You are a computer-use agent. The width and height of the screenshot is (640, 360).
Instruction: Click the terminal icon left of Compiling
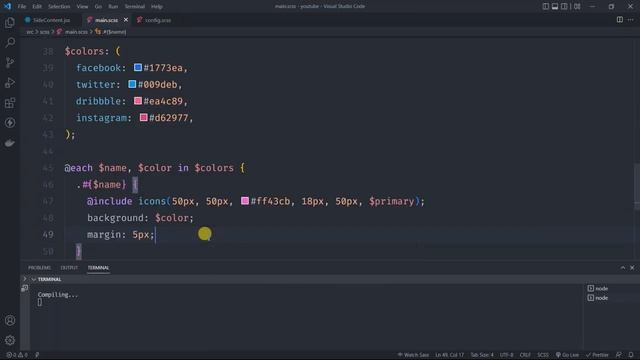[24, 288]
